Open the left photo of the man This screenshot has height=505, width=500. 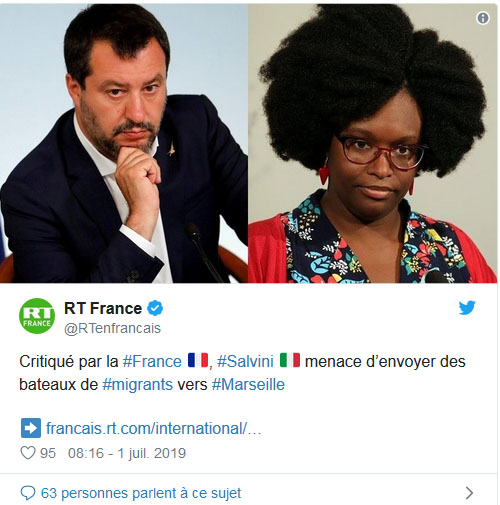[124, 143]
